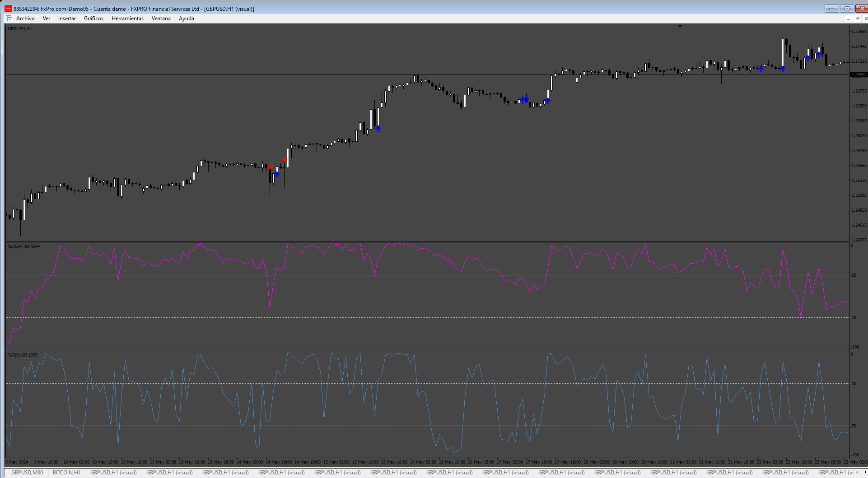868x478 pixels.
Task: Click the FxPro application icon in the title bar
Action: [8, 9]
